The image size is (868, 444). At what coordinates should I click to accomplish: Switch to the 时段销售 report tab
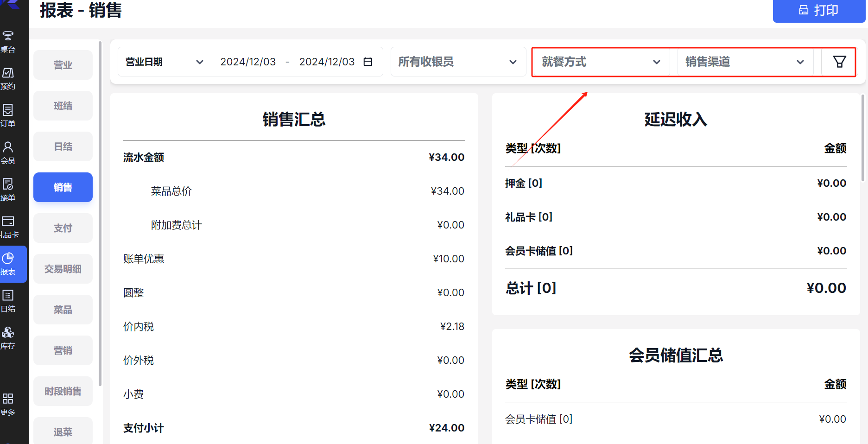[63, 391]
